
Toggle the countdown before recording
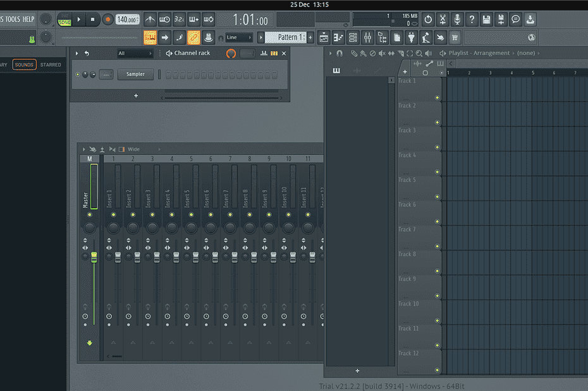click(x=180, y=19)
